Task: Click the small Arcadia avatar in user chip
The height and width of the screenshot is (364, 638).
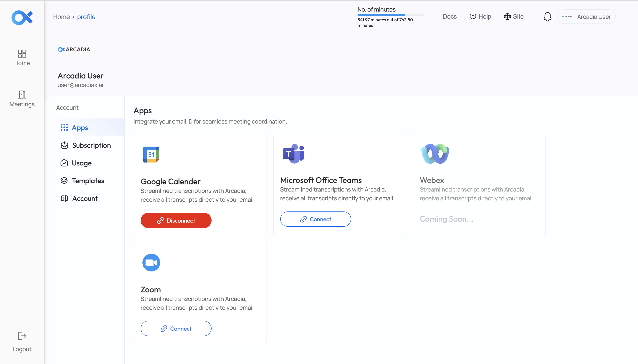Action: [x=567, y=17]
